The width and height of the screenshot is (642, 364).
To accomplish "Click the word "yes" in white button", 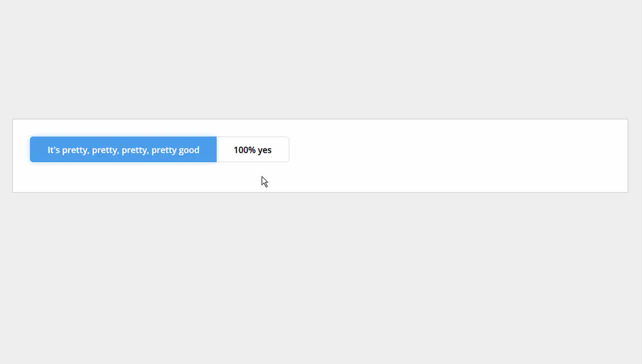I will tap(264, 150).
